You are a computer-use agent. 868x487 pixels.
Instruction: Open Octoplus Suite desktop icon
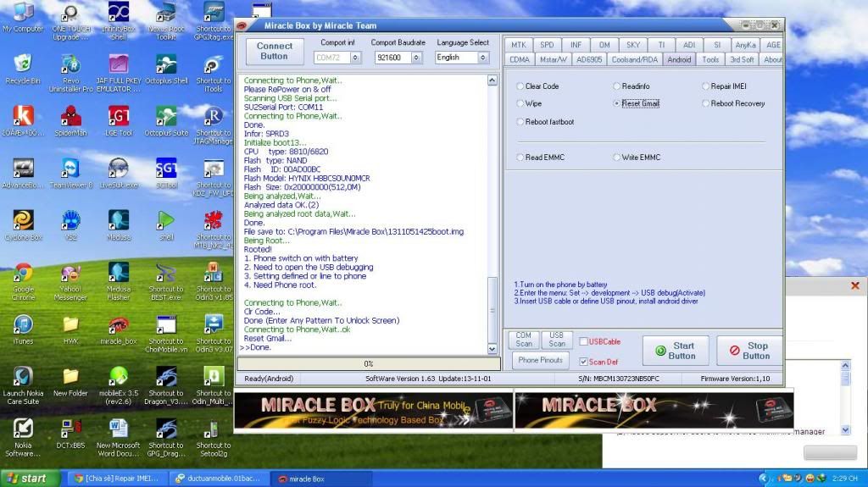[x=166, y=120]
